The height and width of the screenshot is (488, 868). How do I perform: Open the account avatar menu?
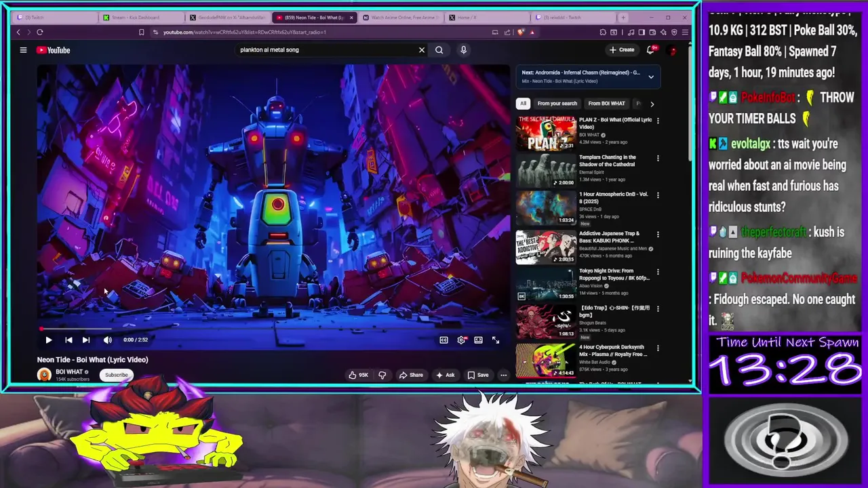[672, 50]
